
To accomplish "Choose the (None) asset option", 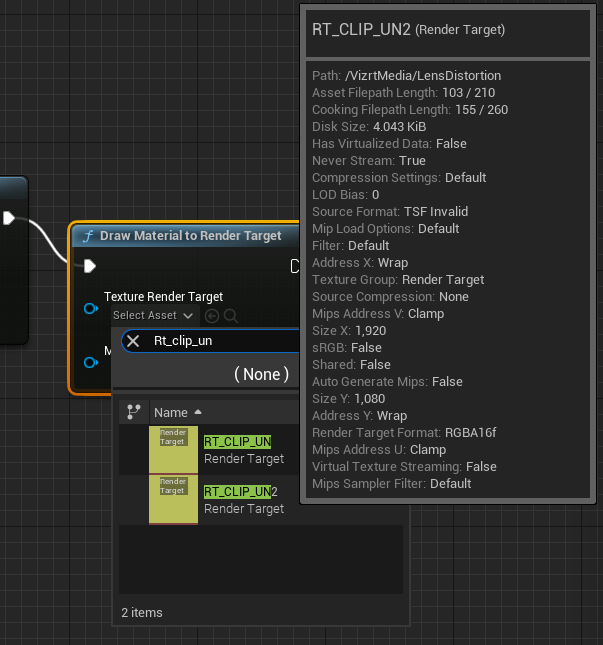I will pyautogui.click(x=261, y=374).
